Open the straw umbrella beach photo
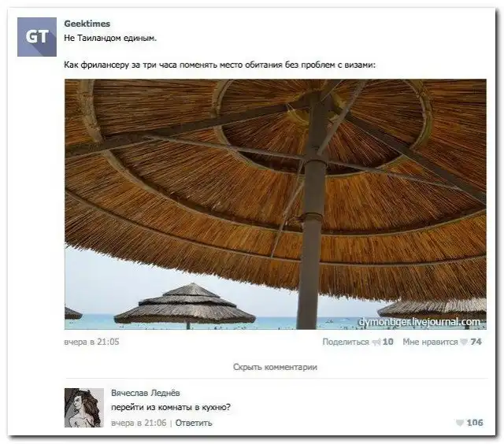504x444 pixels. [x=275, y=203]
